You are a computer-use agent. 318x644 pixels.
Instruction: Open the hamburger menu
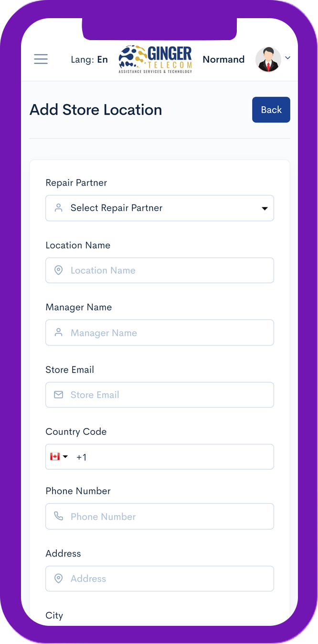coord(41,59)
